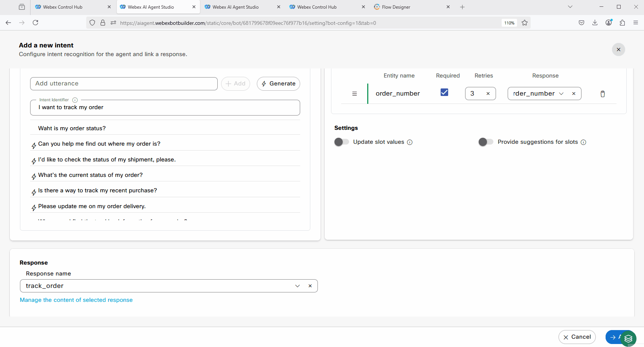Expand the entity Response dropdown for order_number

click(561, 94)
